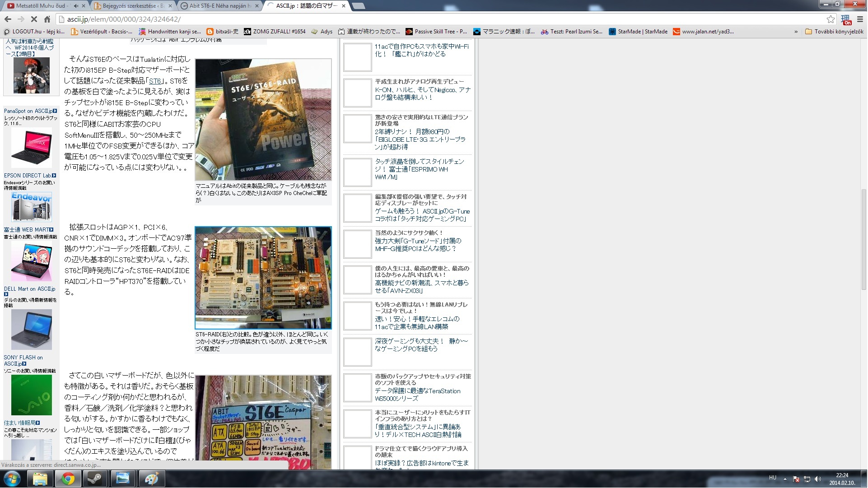Screen dimensions: 868x488
Task: Launch Steam from the taskbar
Action: click(x=95, y=479)
